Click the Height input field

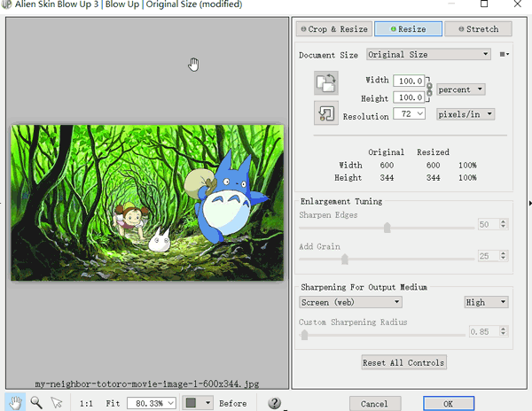pyautogui.click(x=409, y=97)
